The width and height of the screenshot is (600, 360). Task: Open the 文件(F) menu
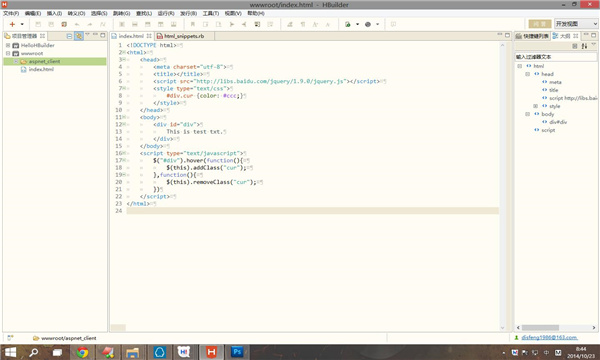click(x=11, y=13)
